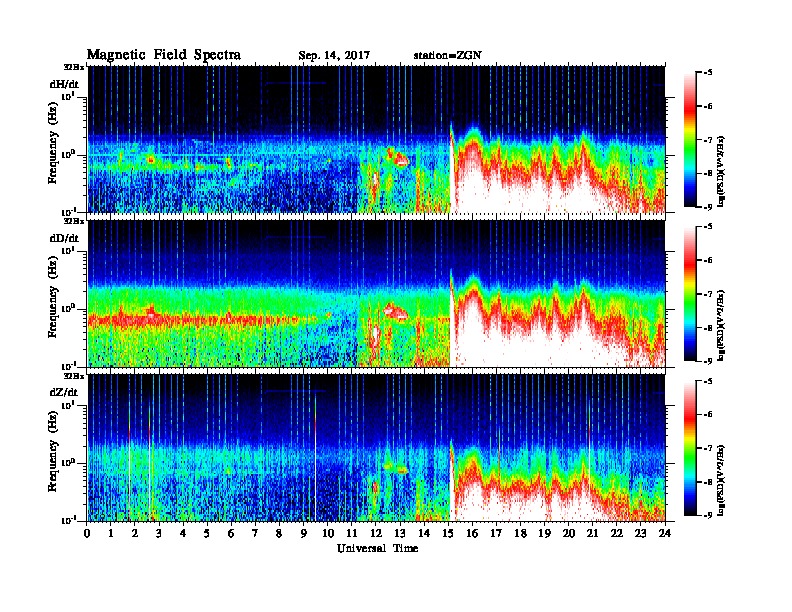Click hour "3" on the time axis
792x612 pixels.
pyautogui.click(x=159, y=533)
